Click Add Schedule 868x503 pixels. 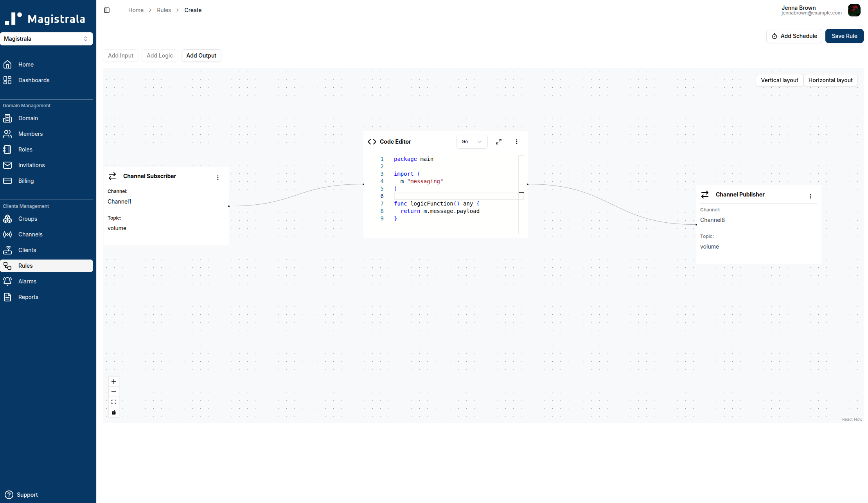click(x=794, y=36)
